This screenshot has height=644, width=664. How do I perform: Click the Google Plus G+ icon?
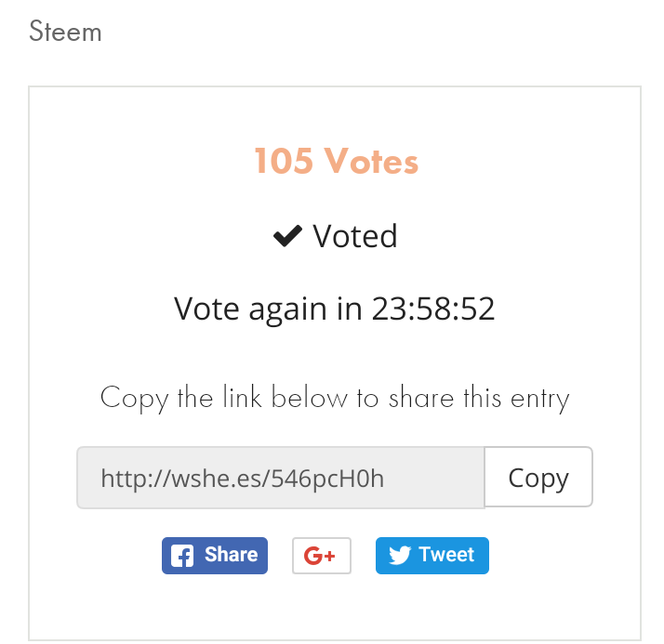322,556
